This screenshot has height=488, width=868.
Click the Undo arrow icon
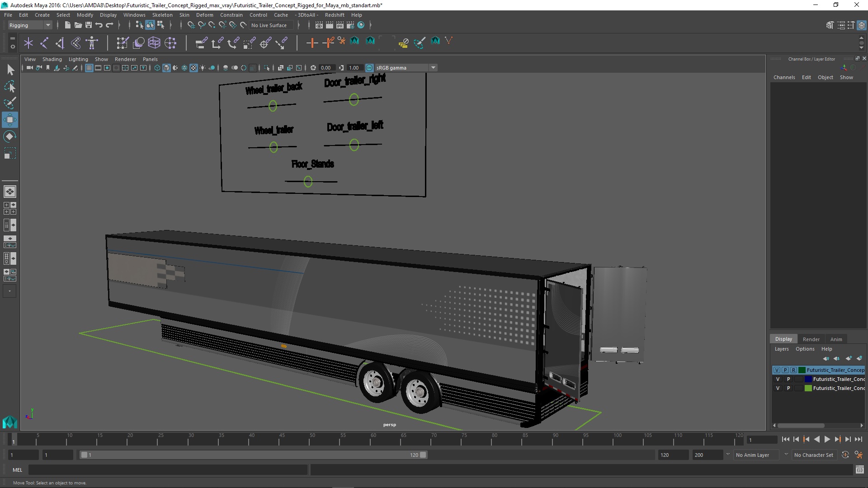[99, 25]
